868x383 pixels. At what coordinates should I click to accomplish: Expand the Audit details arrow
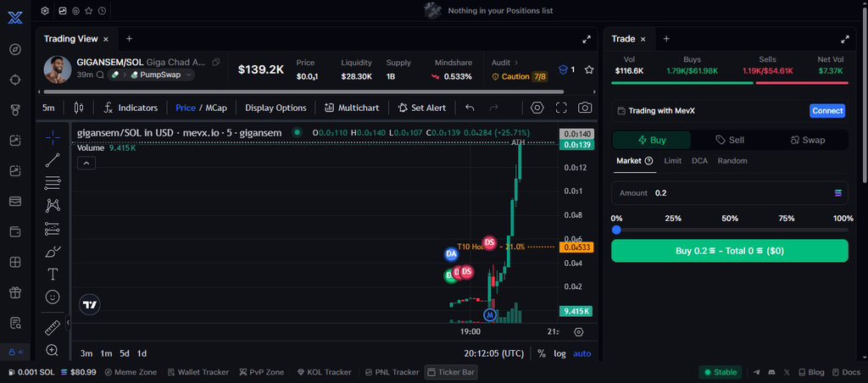[516, 63]
